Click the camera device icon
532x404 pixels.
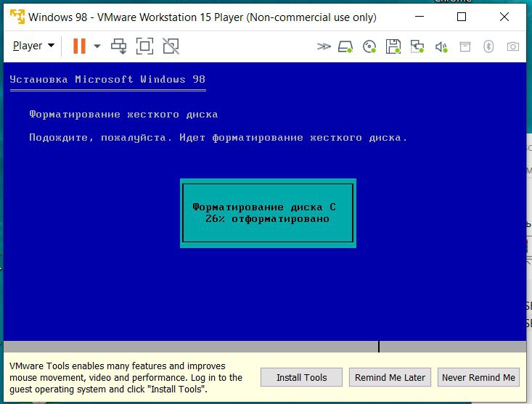point(512,46)
